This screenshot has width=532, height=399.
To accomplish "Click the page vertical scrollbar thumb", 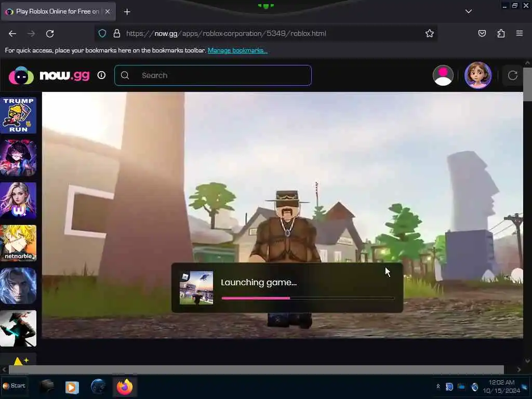I will (x=527, y=84).
